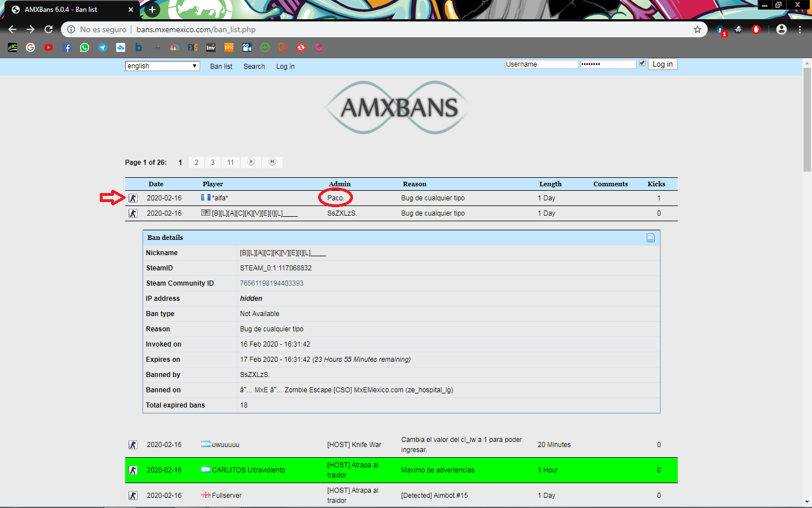Click 'Maximo de advertencias' reason
Screen dimensions: 812x508
pyautogui.click(x=438, y=470)
